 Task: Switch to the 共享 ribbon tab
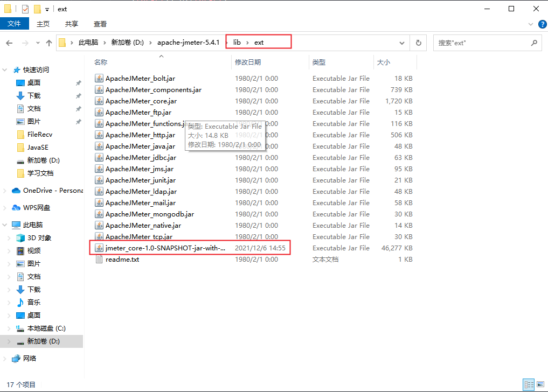point(71,24)
